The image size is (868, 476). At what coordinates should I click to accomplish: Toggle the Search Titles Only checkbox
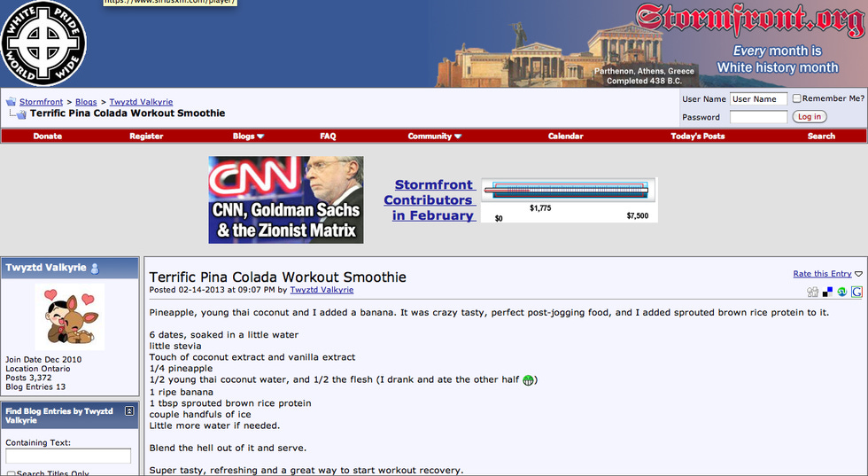(x=11, y=473)
